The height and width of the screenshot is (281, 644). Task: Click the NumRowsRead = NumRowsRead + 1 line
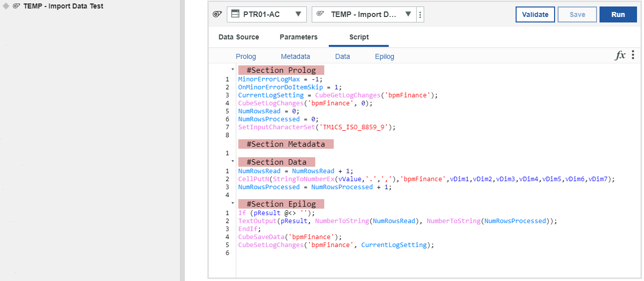[x=296, y=171]
